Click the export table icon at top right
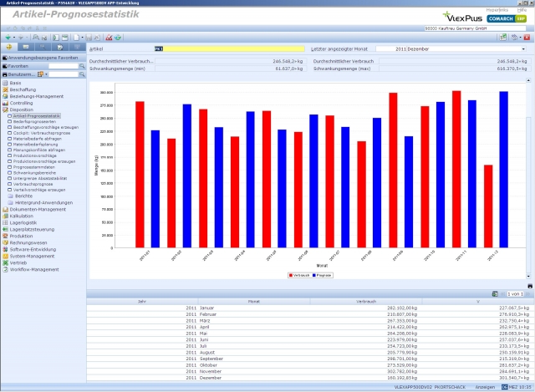Viewport: 535px width, 392px height. (503, 38)
